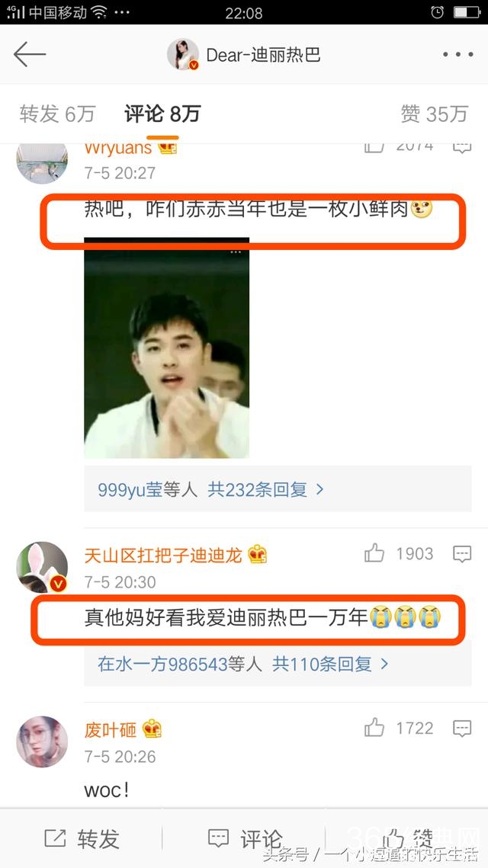This screenshot has width=488, height=868.
Task: Open 天山区扛把子迪迪龙 user avatar
Action: [x=42, y=567]
